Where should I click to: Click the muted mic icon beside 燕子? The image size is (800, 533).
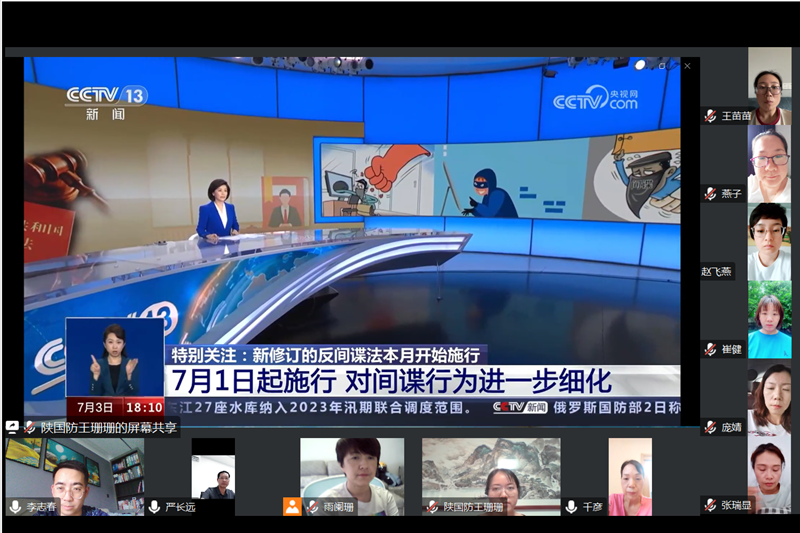coord(710,194)
